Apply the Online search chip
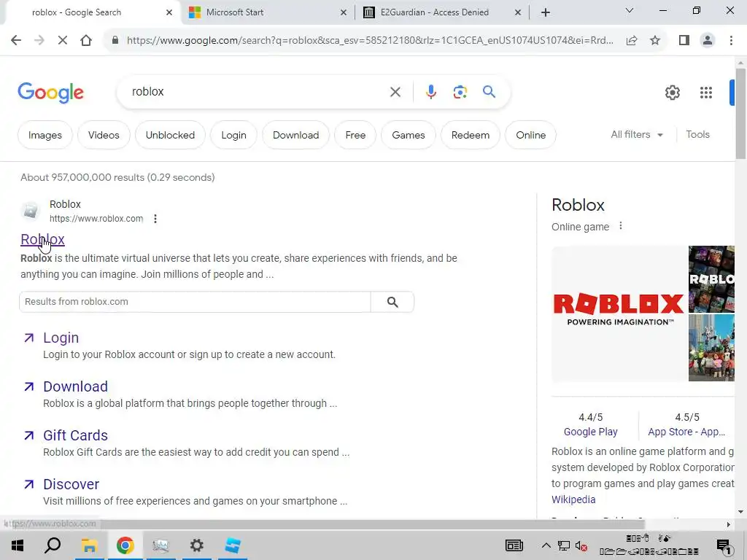 point(531,135)
